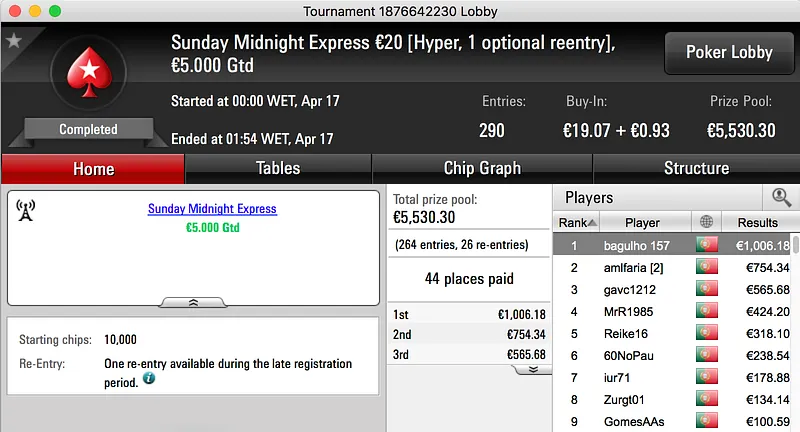Click the re-entry info icon
Screen dimensions: 800x432
click(149, 379)
